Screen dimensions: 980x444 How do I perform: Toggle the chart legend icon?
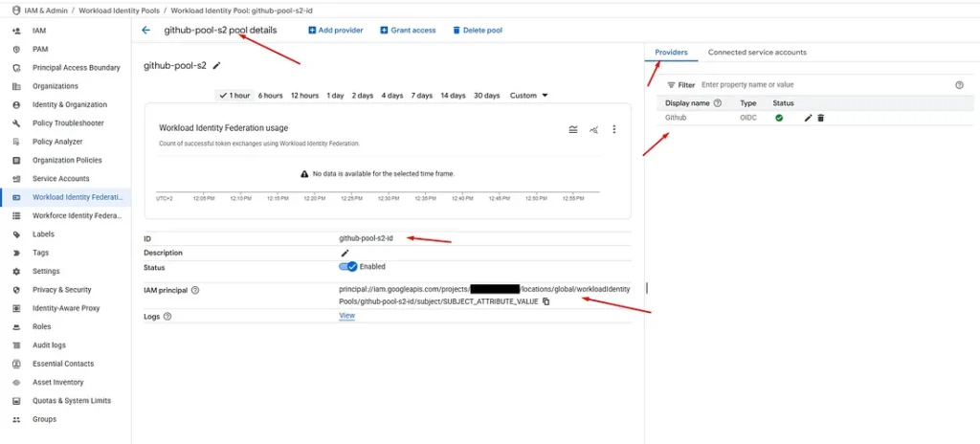click(572, 129)
